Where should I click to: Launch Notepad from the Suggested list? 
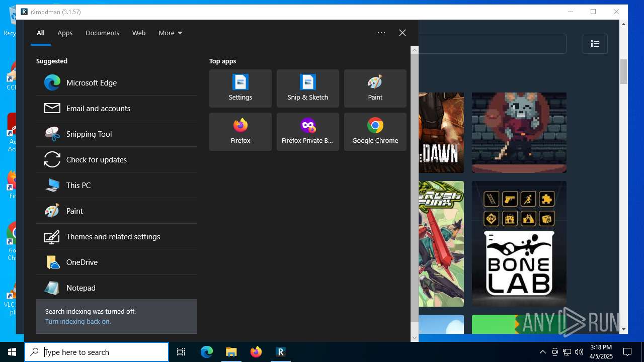[117, 288]
